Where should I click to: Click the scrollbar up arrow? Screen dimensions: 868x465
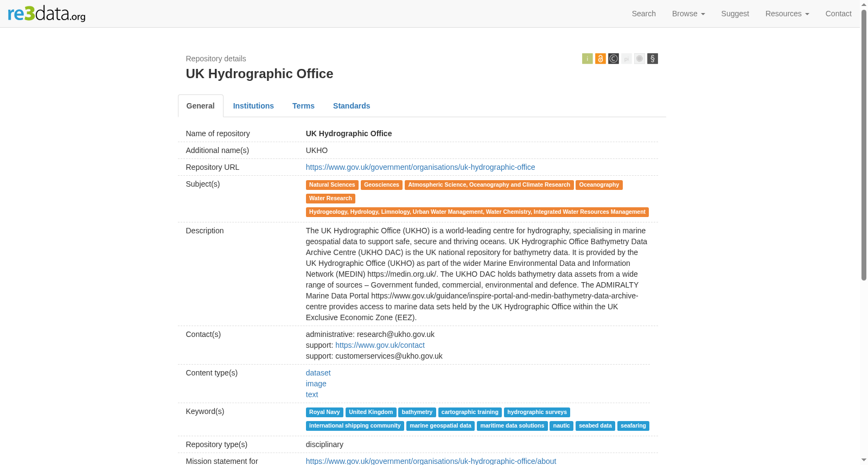coord(864,4)
